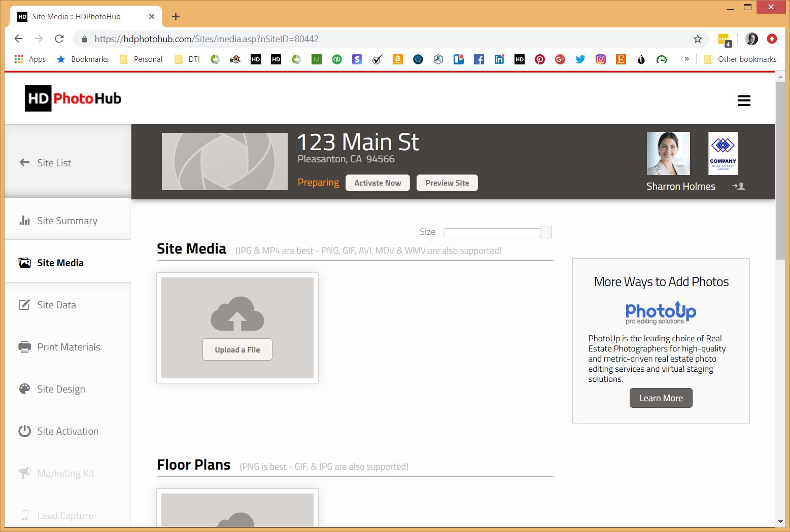Close the Site Media :: HDPhotoHub tab
Screen dimensions: 790x532
pos(152,16)
